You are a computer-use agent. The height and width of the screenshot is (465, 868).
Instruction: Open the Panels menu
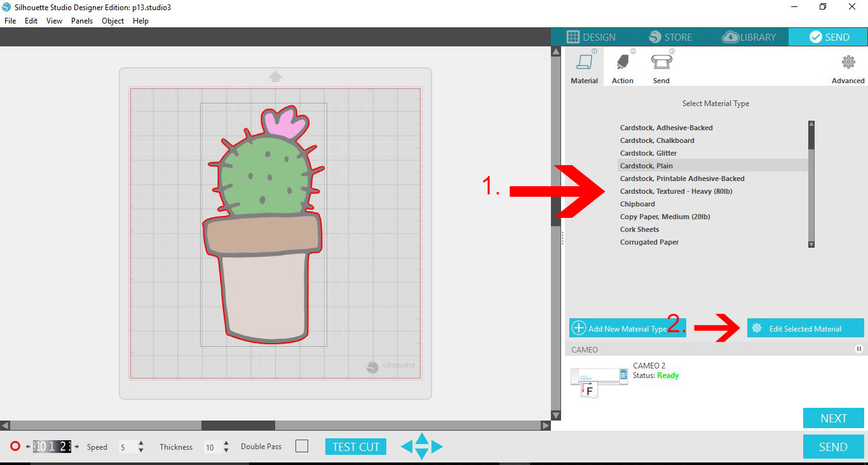(x=82, y=21)
